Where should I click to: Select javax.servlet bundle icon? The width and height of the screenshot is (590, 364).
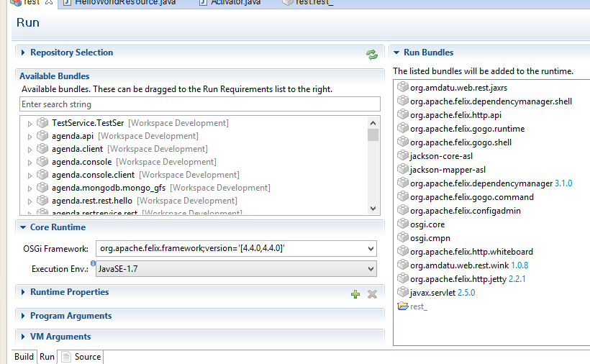[x=403, y=292]
